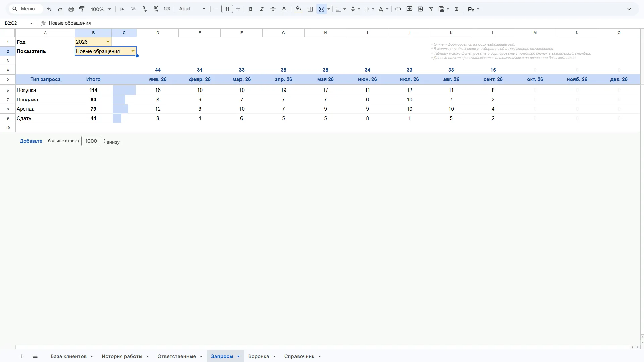
Task: Create a filter with the funnel icon
Action: 431,9
